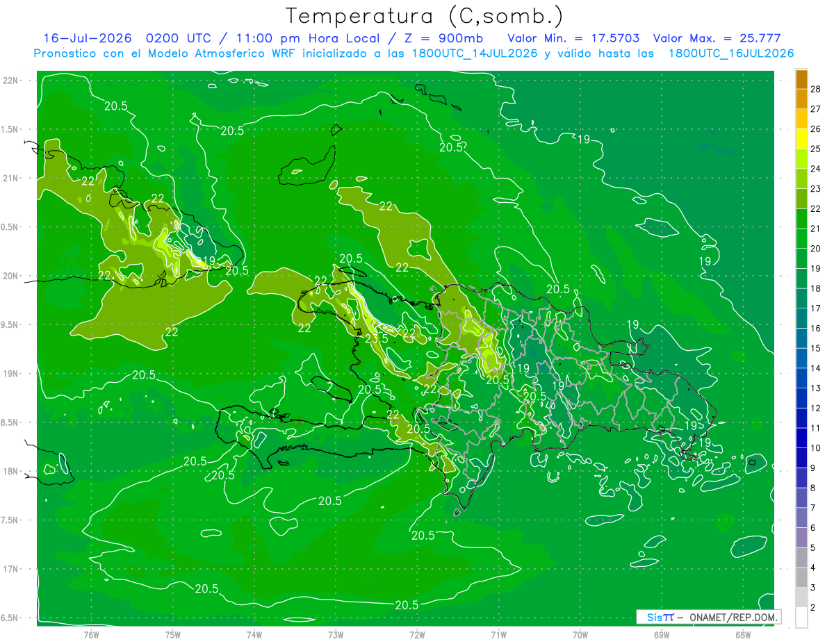Click the '72W' longitude axis label
This screenshot has width=834, height=644.
(417, 635)
